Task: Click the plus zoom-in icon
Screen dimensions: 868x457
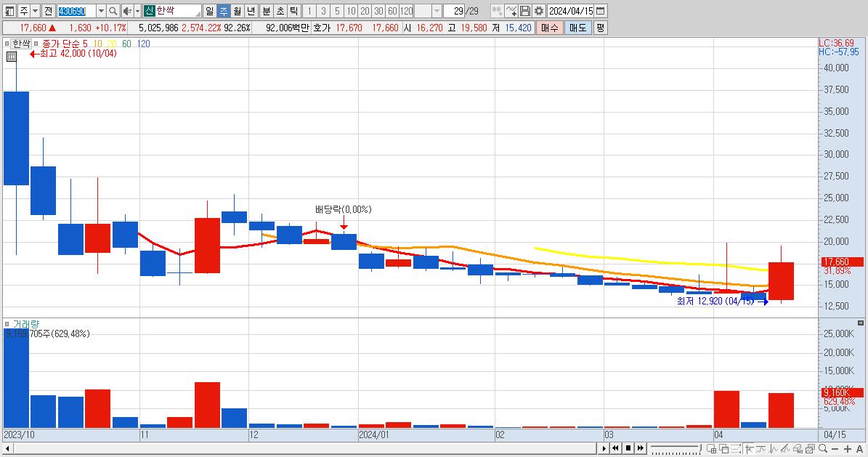Action: [848, 449]
